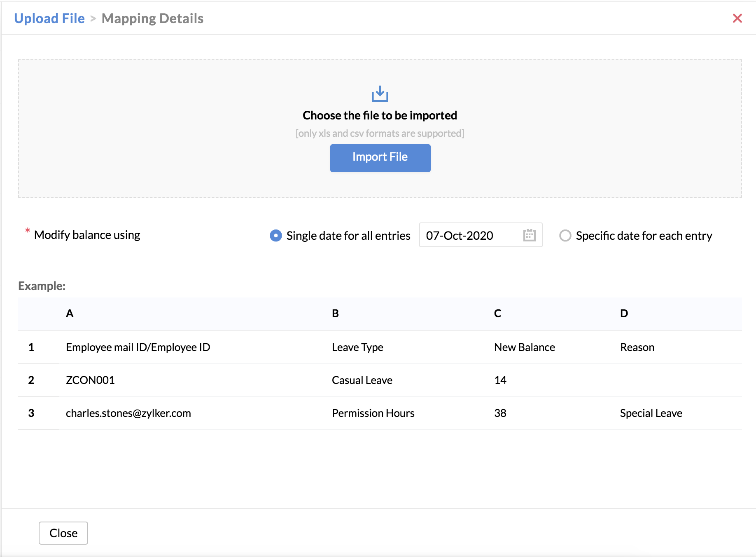Click the 07-Oct-2020 date field
This screenshot has height=557, width=756.
click(x=469, y=235)
